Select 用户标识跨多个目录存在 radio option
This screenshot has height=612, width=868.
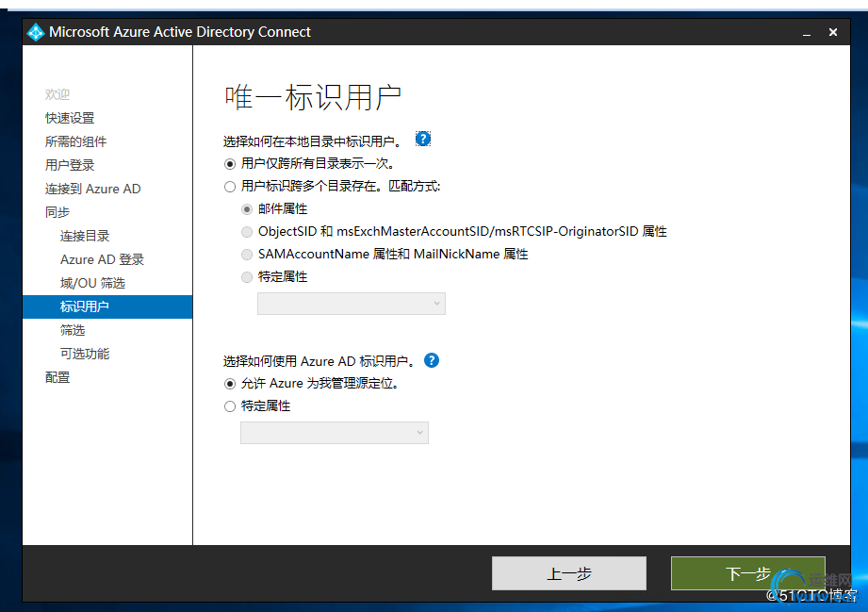click(x=230, y=188)
